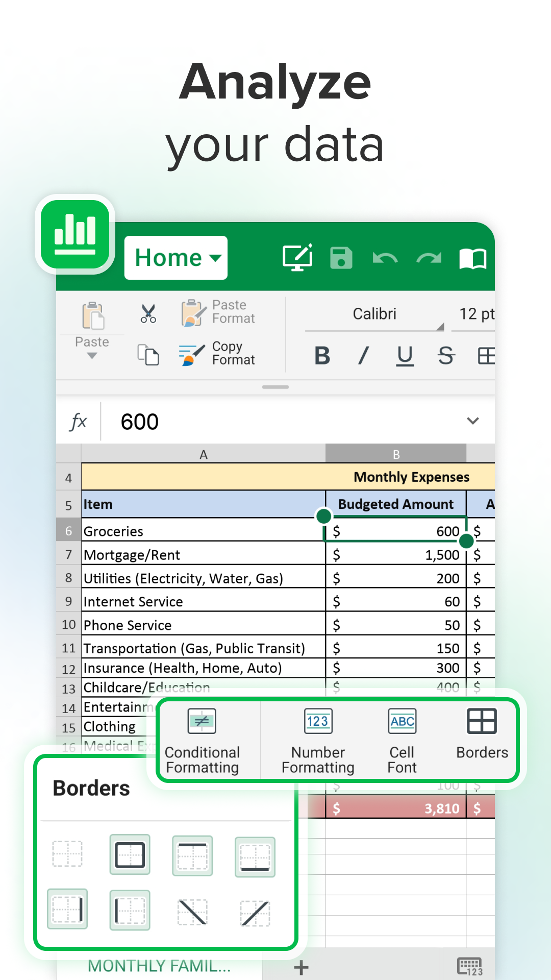
Task: Toggle italic text style
Action: [x=363, y=356]
